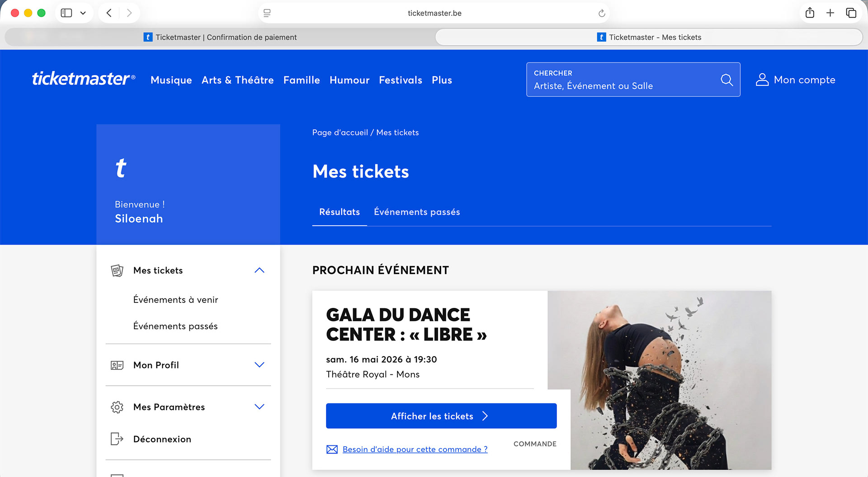This screenshot has height=477, width=868.
Task: Click Afficher les tickets button
Action: pos(441,416)
